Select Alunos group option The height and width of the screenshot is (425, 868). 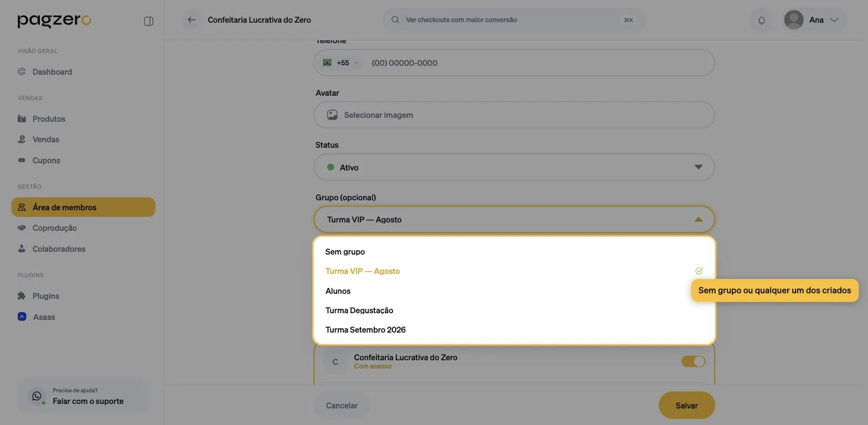coord(514,291)
